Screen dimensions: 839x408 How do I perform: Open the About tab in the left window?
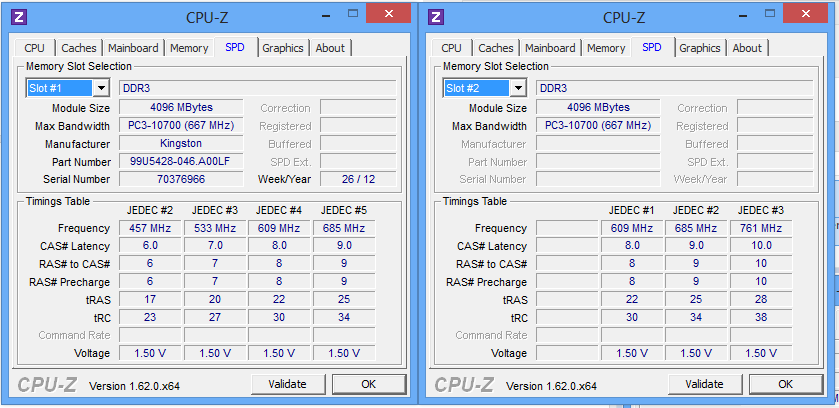[x=330, y=48]
